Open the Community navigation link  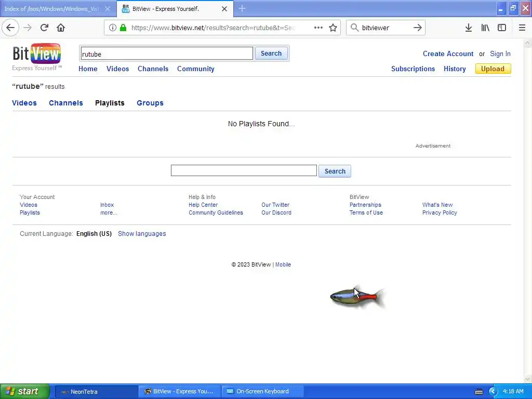tap(196, 69)
